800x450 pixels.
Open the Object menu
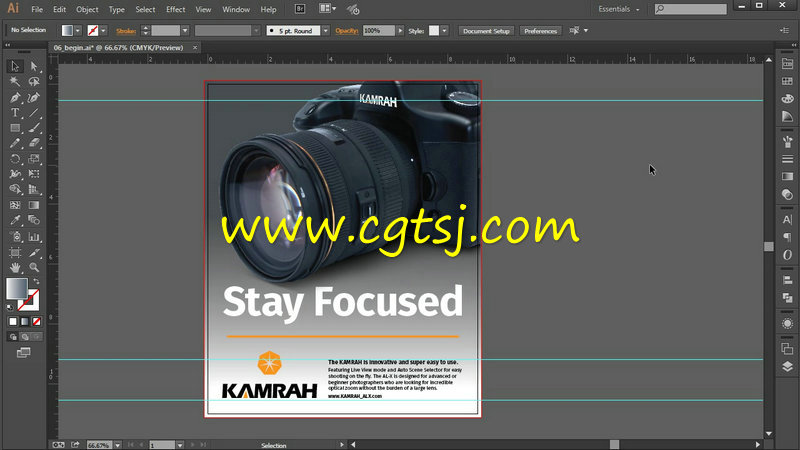[87, 9]
